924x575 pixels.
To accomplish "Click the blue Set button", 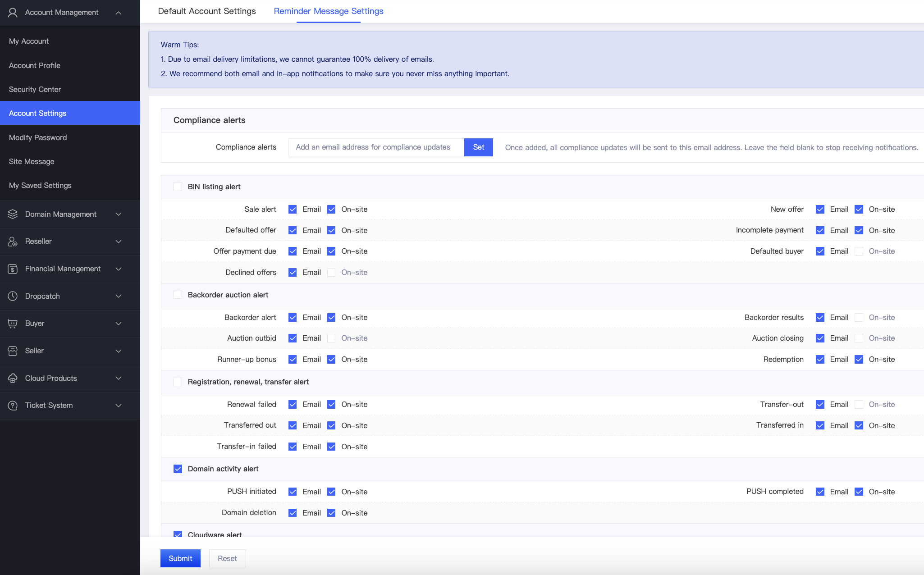I will click(478, 147).
